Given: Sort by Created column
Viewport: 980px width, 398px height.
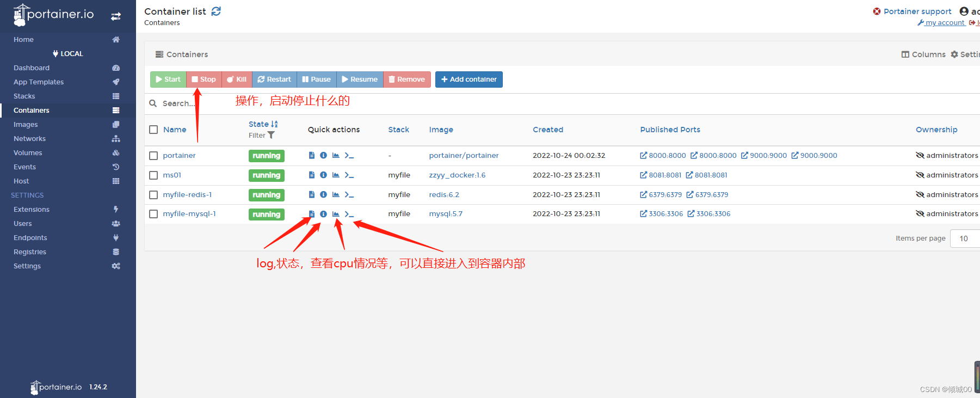Looking at the screenshot, I should [x=548, y=130].
